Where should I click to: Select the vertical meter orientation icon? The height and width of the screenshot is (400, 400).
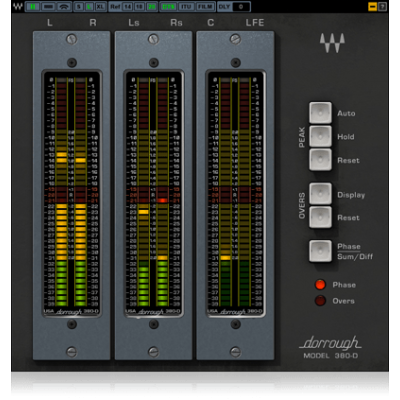click(33, 6)
